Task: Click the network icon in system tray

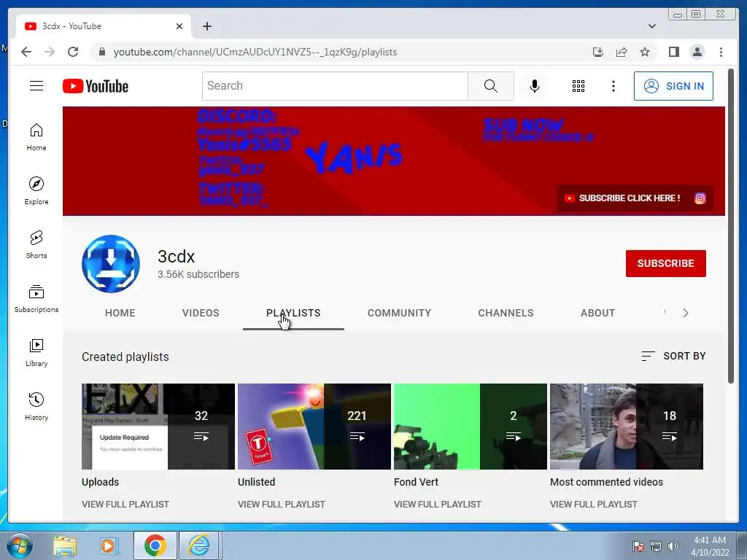Action: point(656,546)
